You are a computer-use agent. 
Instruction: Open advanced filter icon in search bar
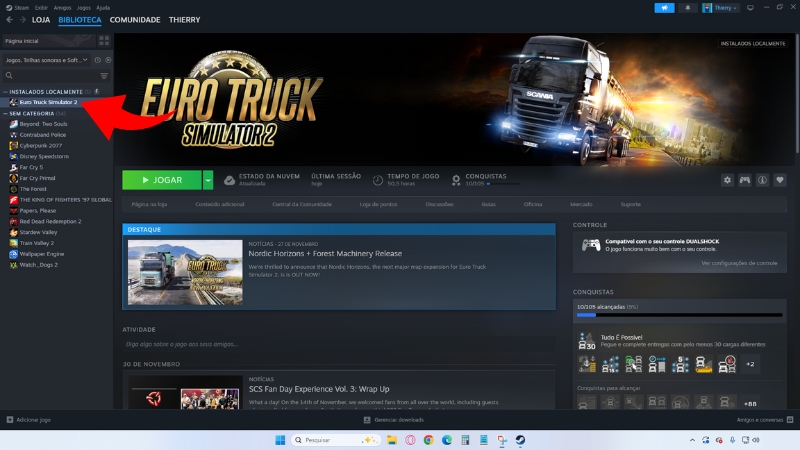104,76
